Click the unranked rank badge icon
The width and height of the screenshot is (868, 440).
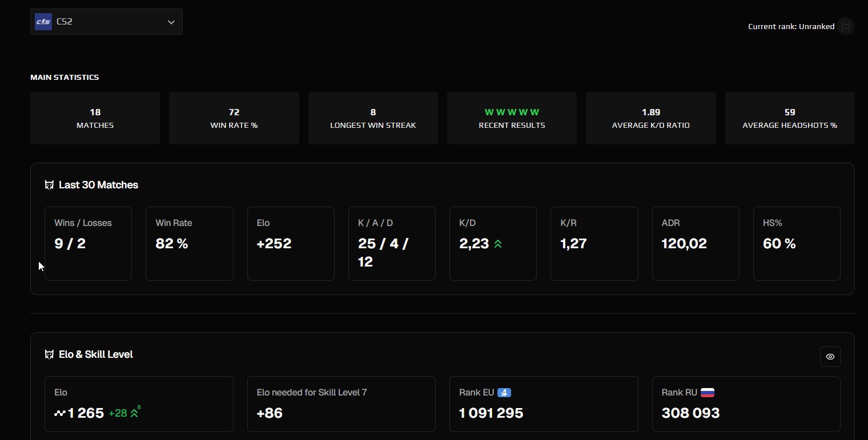[x=846, y=26]
